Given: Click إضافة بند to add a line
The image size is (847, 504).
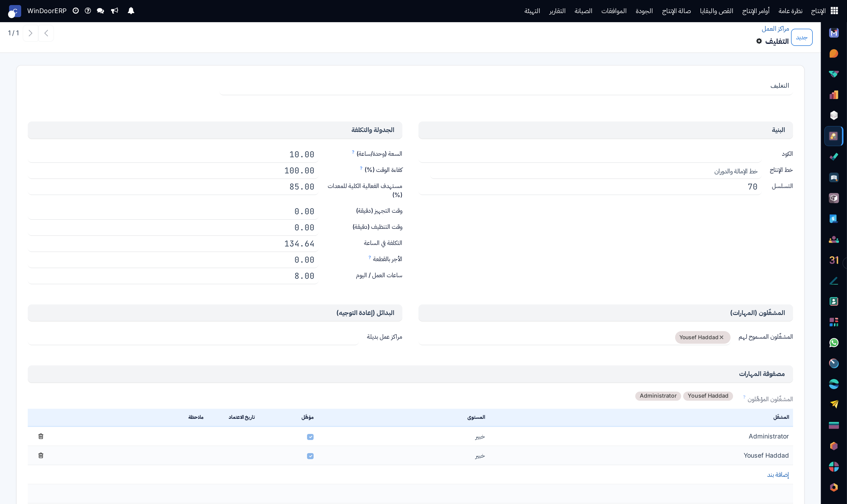Looking at the screenshot, I should (x=778, y=475).
